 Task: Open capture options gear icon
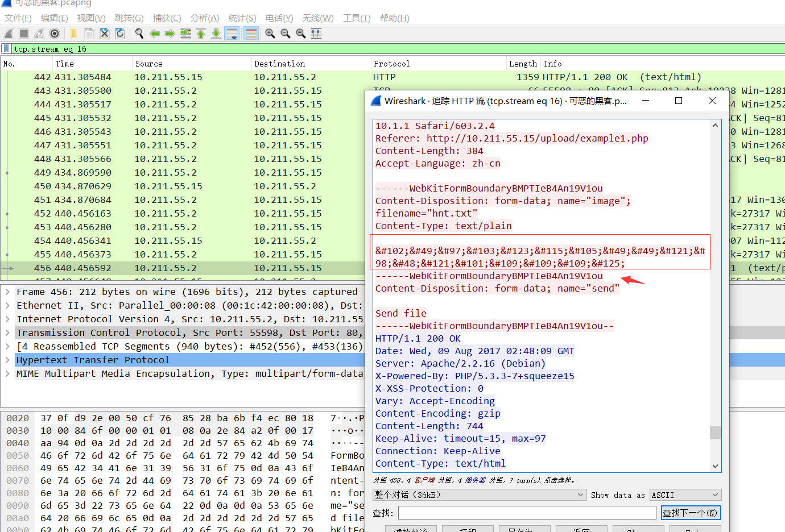(x=55, y=34)
